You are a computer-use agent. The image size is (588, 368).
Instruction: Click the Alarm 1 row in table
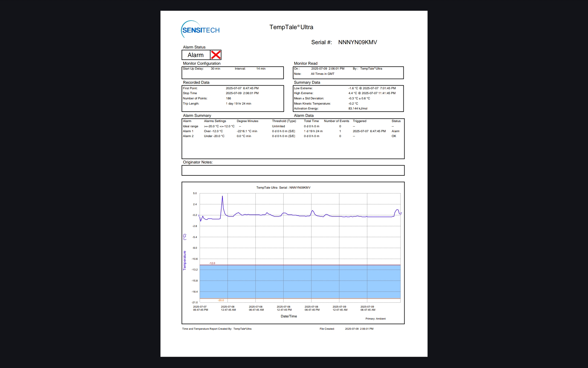tap(188, 131)
